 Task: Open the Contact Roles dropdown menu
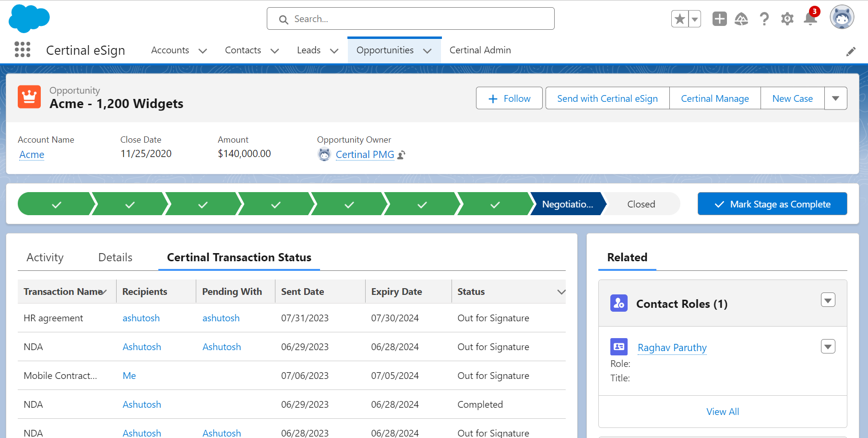tap(828, 300)
